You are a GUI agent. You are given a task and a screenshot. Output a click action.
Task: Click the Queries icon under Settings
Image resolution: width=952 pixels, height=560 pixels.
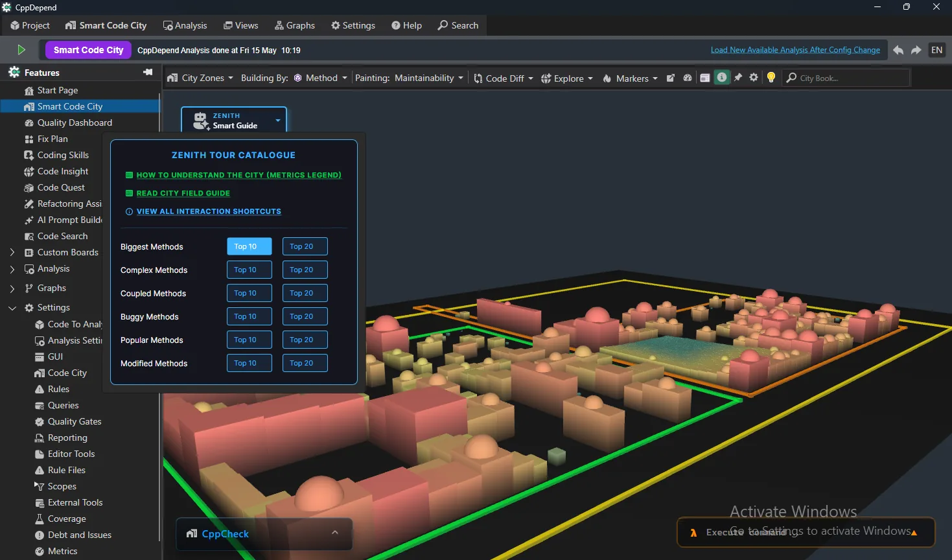coord(40,405)
